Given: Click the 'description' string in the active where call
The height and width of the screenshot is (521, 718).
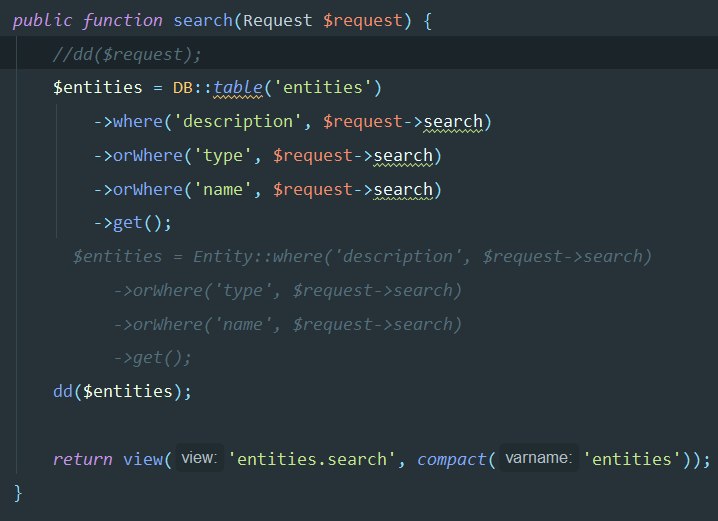Looking at the screenshot, I should coord(237,122).
